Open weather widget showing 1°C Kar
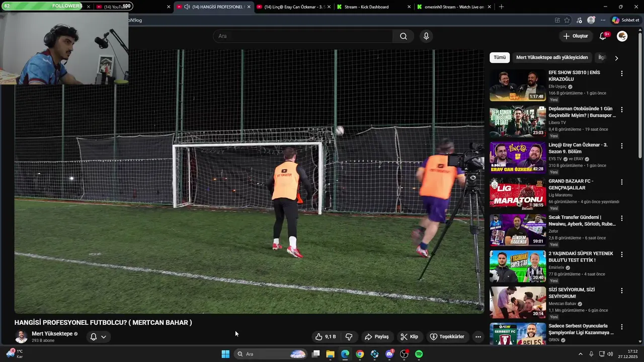The width and height of the screenshot is (644, 362). click(x=14, y=354)
